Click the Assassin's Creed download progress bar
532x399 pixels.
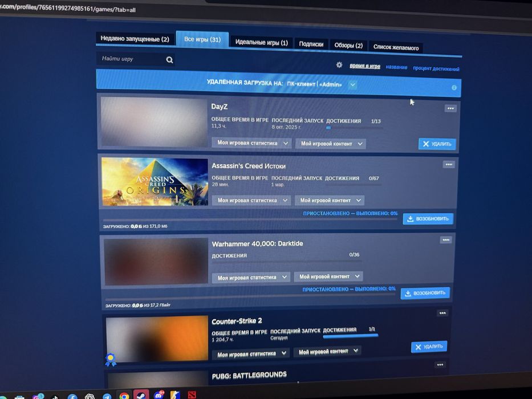pyautogui.click(x=250, y=219)
